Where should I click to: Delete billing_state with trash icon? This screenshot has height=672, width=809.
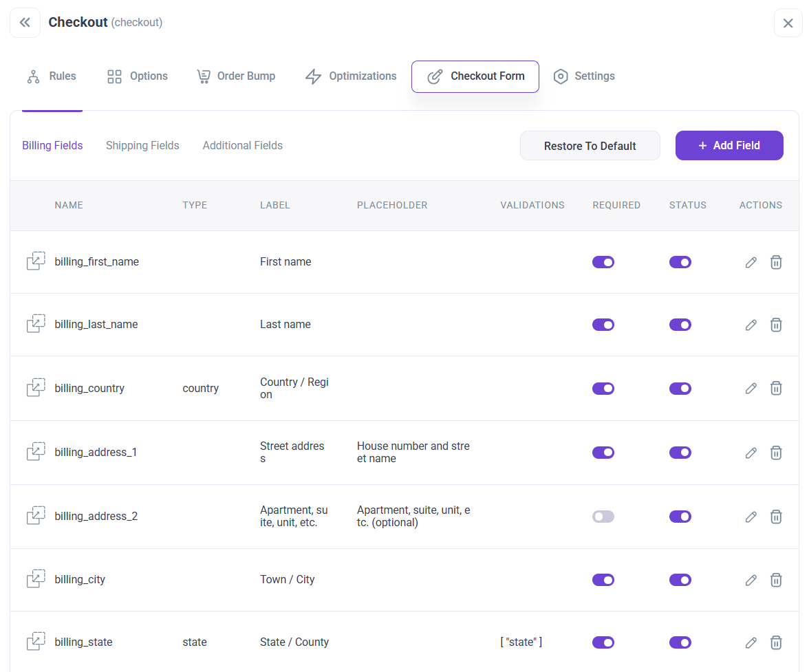(776, 642)
